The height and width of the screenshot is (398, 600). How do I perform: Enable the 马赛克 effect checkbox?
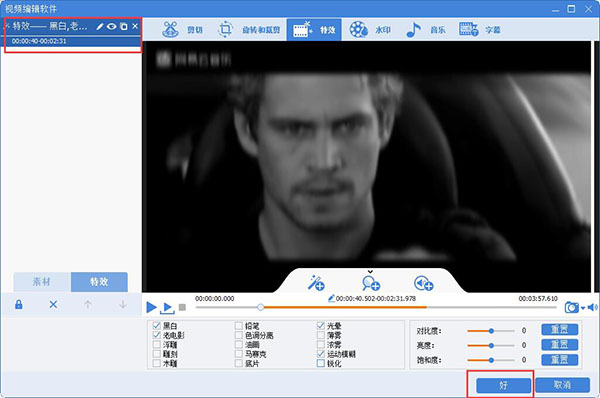(x=239, y=354)
